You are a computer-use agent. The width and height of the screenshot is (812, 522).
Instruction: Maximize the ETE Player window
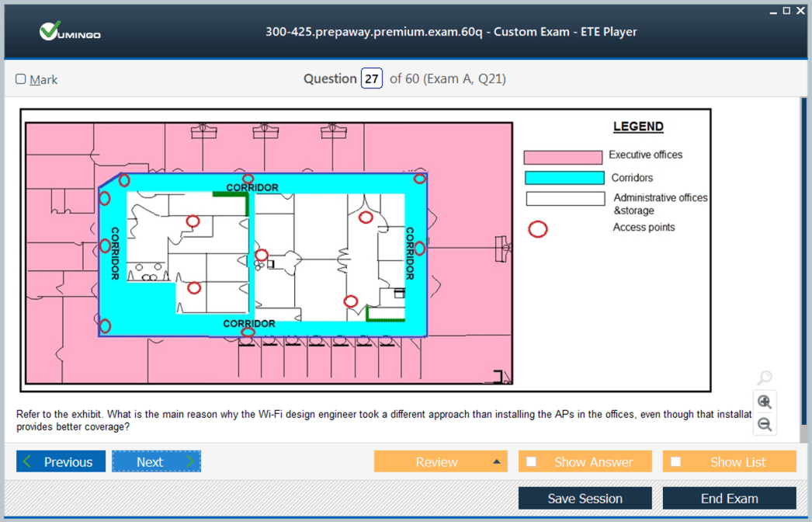(x=786, y=10)
